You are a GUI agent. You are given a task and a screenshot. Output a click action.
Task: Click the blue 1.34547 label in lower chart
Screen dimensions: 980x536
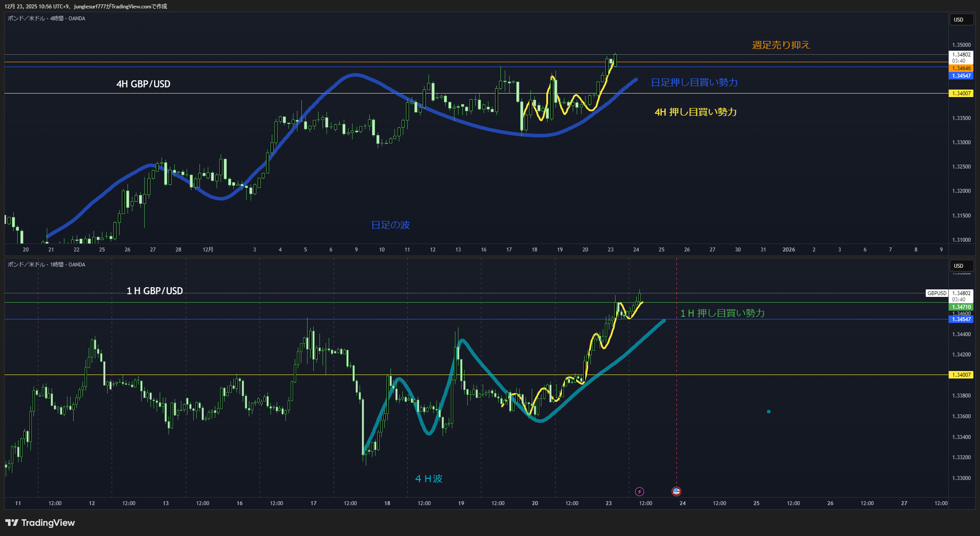tap(961, 319)
